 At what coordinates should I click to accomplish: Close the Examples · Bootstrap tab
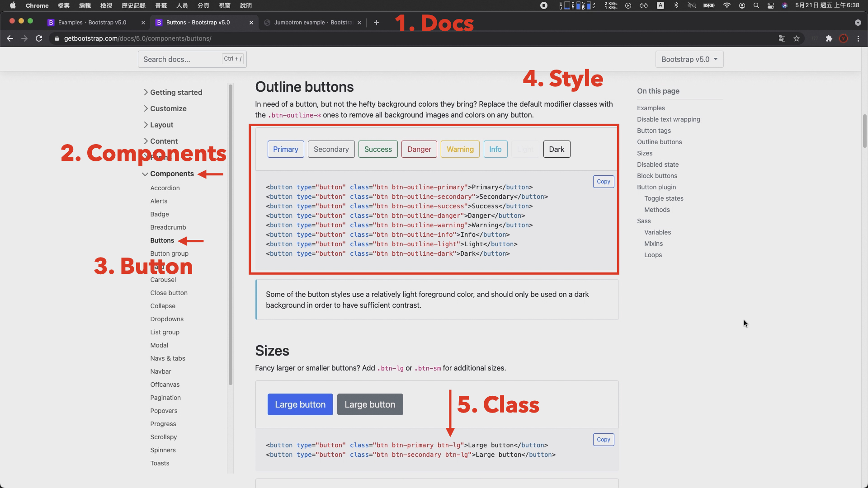(143, 23)
